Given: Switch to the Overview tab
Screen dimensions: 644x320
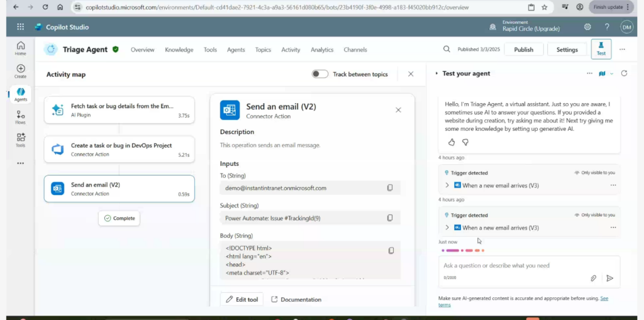Looking at the screenshot, I should (x=143, y=50).
